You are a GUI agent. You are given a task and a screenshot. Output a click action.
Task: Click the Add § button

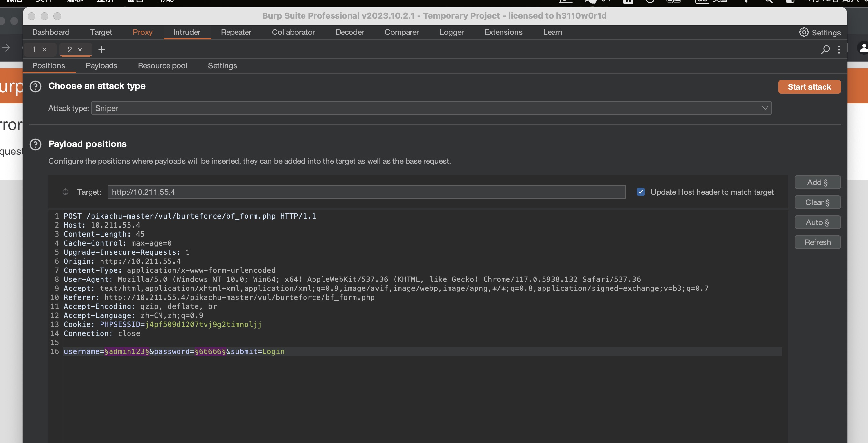[x=817, y=182]
